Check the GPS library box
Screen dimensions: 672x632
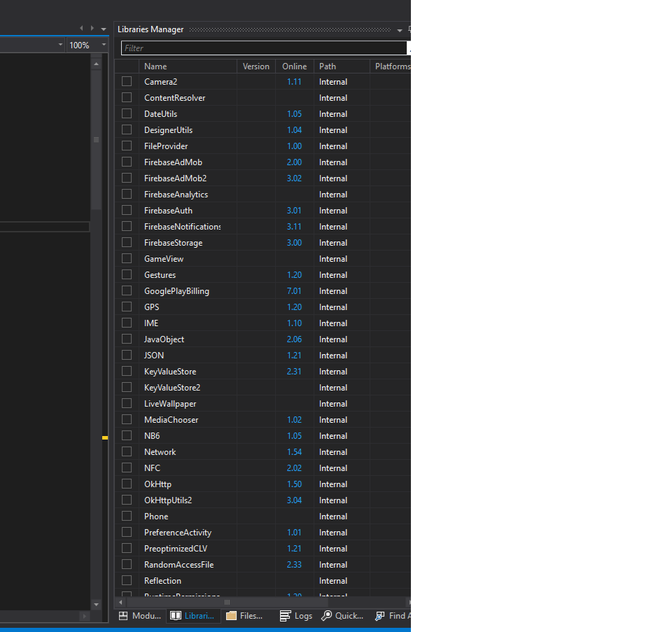(x=127, y=307)
